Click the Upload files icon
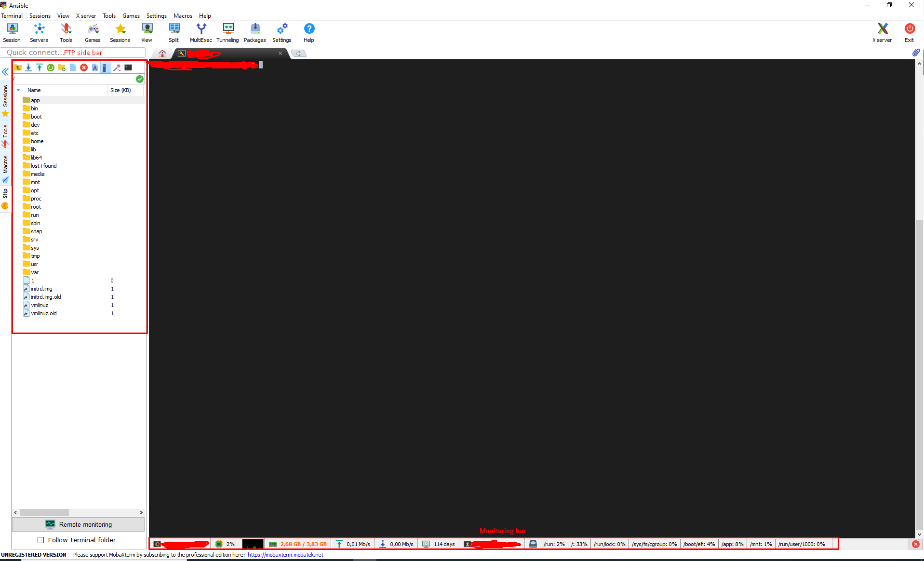Screen dimensions: 924x561 tap(40, 67)
